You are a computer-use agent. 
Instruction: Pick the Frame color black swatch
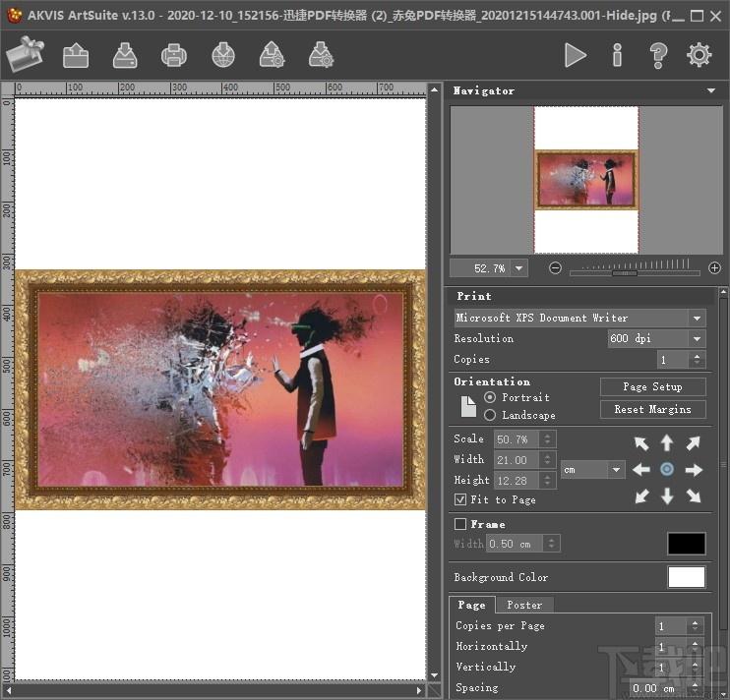click(687, 544)
